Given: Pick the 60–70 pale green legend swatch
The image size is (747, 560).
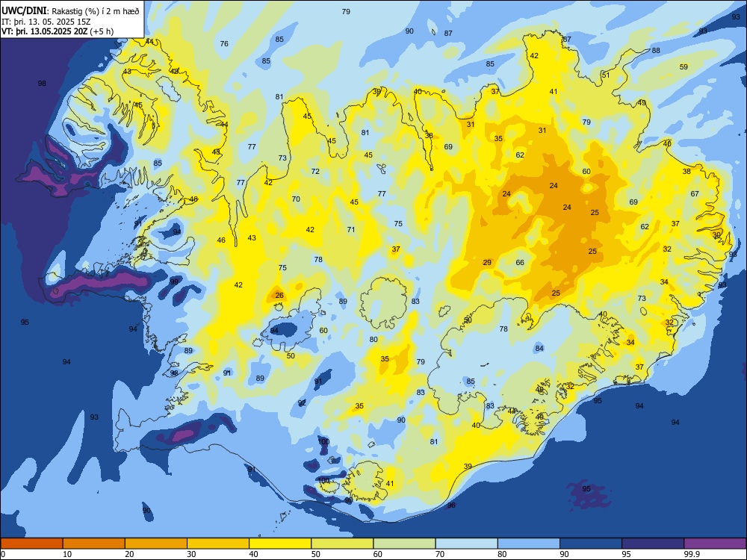Looking at the screenshot, I should click(404, 544).
